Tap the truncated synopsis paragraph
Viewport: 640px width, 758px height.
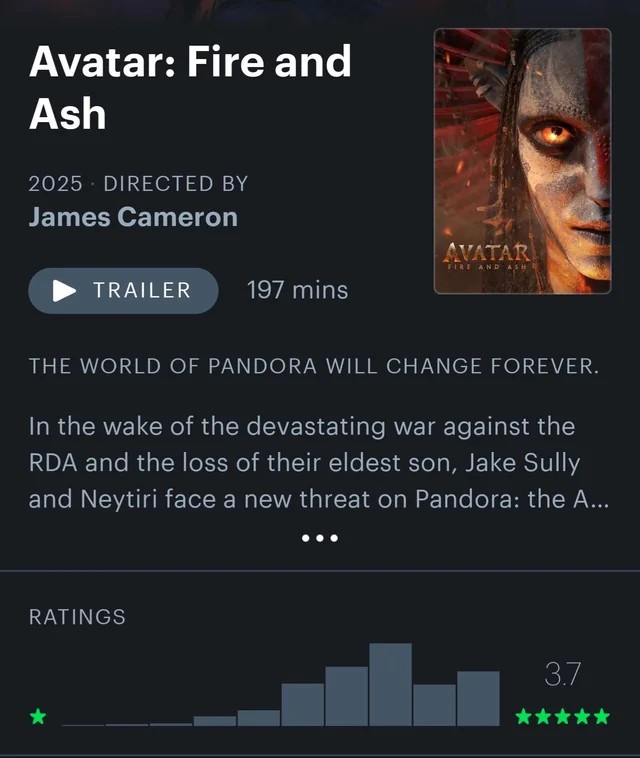tap(319, 463)
